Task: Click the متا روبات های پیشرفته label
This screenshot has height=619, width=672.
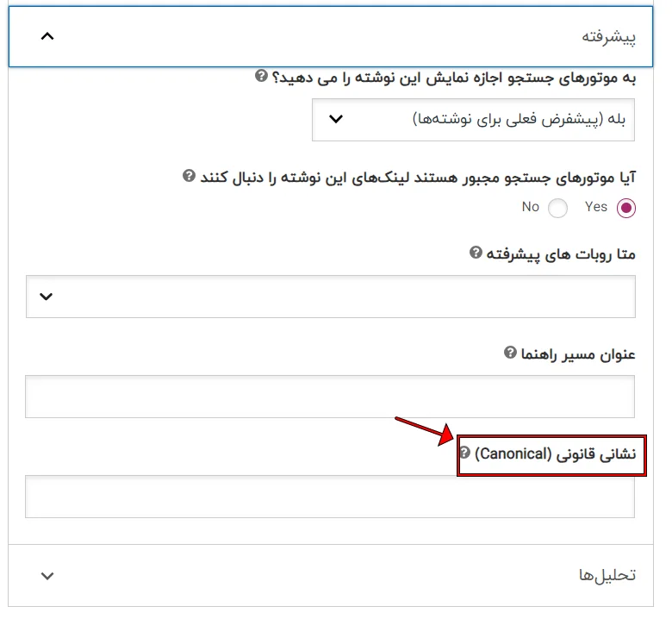Action: 561,254
